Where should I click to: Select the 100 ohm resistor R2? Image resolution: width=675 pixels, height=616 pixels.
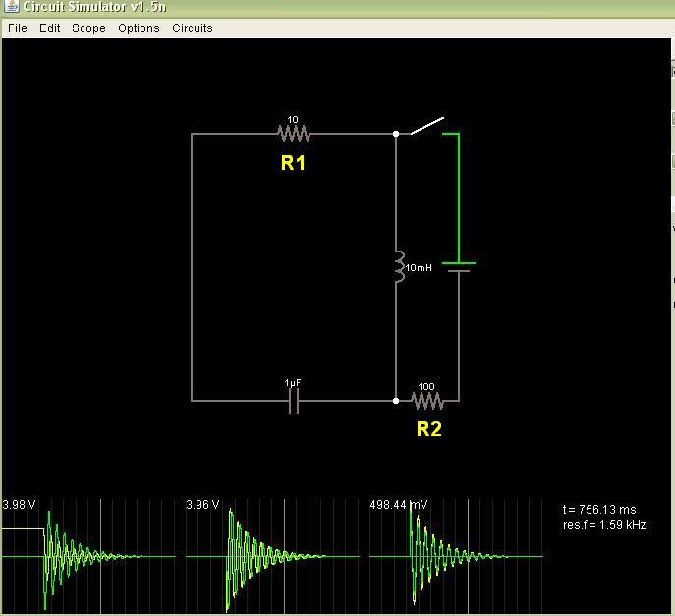coord(427,401)
